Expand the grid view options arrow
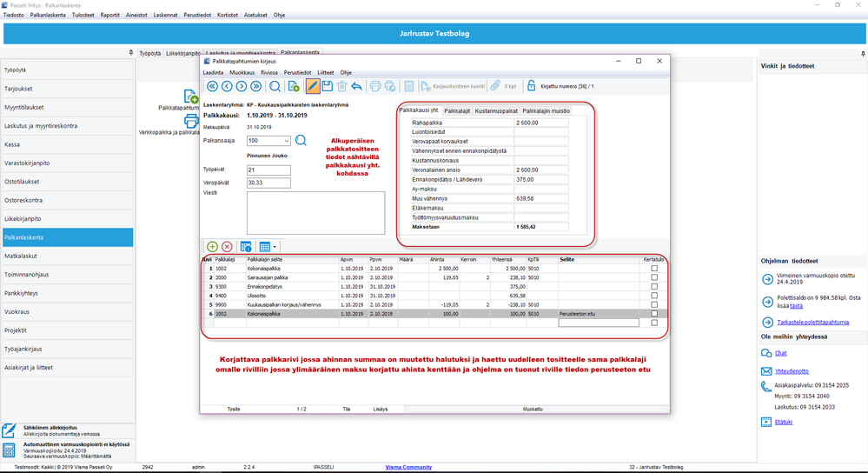 coord(275,247)
